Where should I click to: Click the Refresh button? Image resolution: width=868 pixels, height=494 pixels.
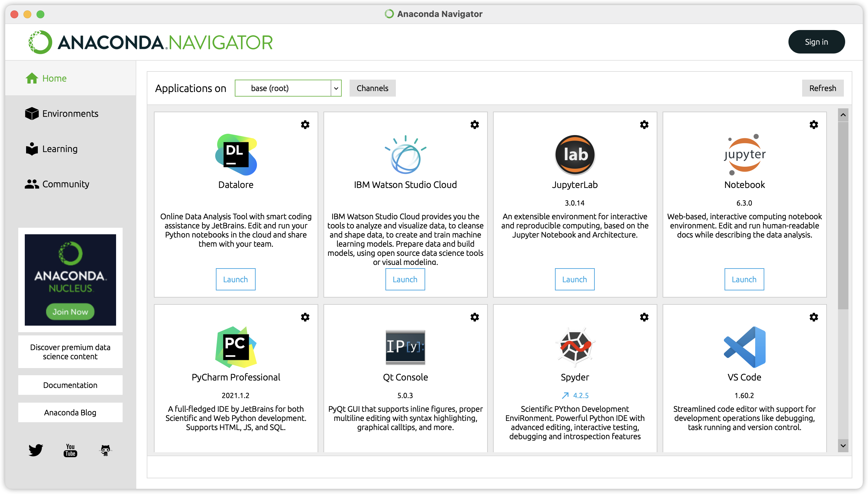(x=823, y=88)
